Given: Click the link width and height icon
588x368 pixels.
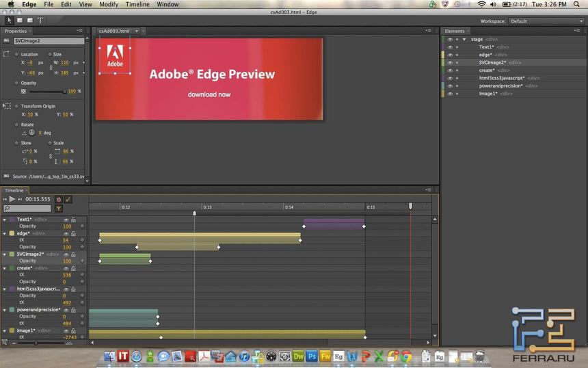Looking at the screenshot, I should 51,68.
